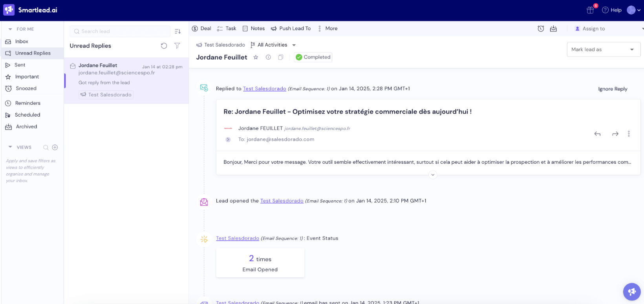Screen dimensions: 644x304
Task: Copy lead details icon
Action: [281, 57]
